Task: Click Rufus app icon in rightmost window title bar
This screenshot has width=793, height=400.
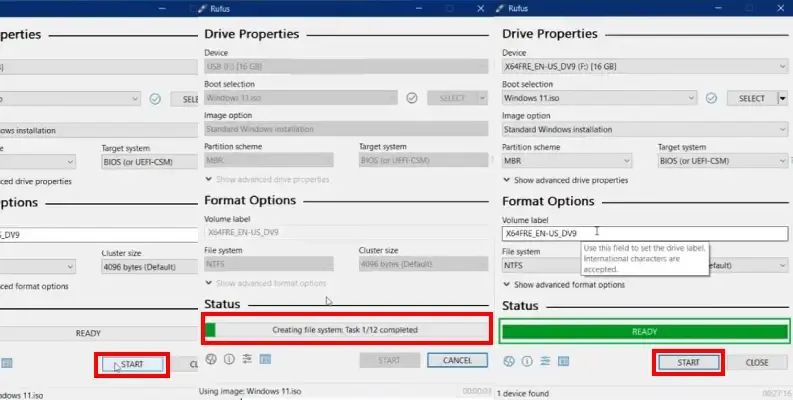Action: click(x=500, y=8)
